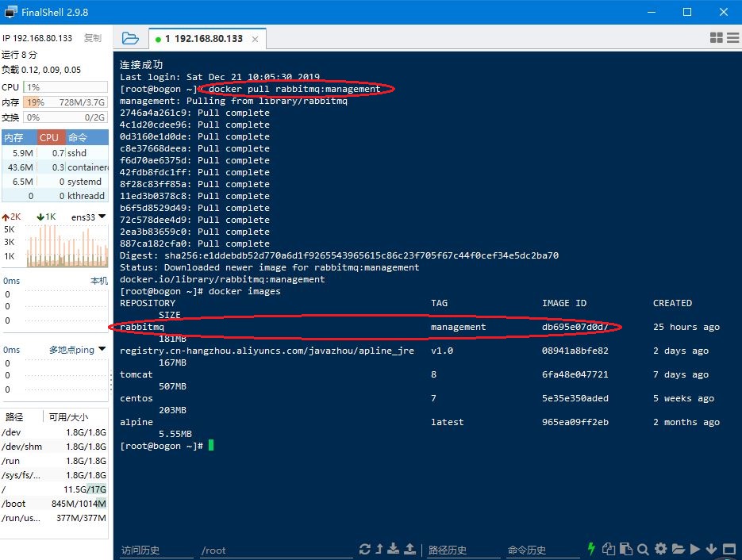
Task: Click the image ID 965ea09ff2eb
Action: (575, 422)
